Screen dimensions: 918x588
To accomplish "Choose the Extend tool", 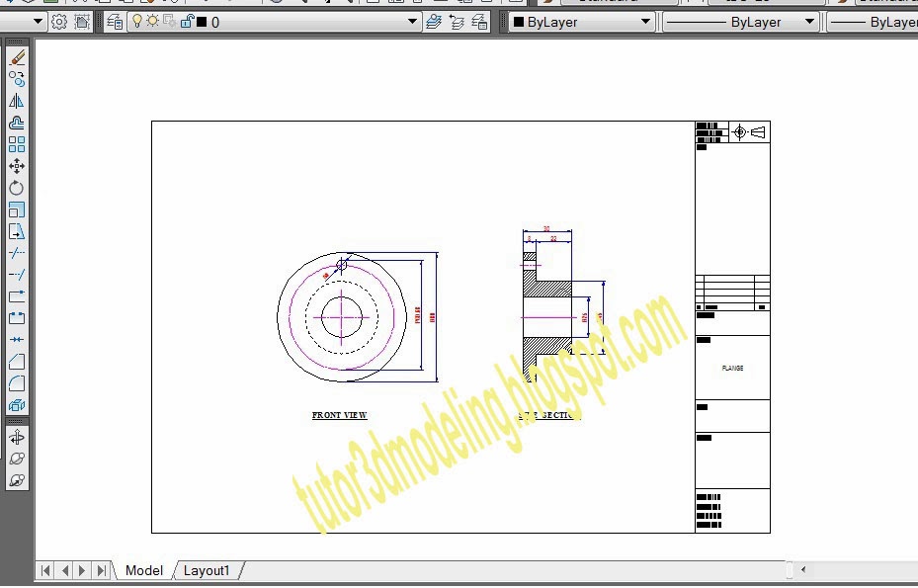I will [x=17, y=275].
